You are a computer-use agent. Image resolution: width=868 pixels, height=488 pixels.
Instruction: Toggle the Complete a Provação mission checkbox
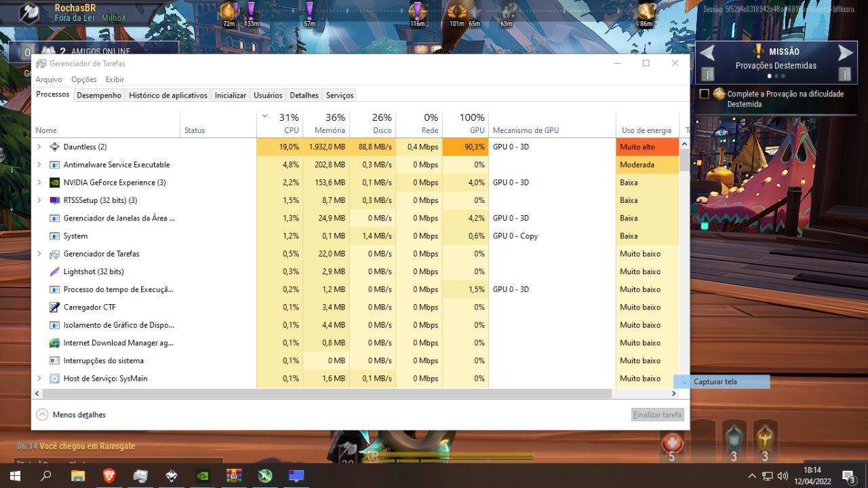[x=704, y=94]
